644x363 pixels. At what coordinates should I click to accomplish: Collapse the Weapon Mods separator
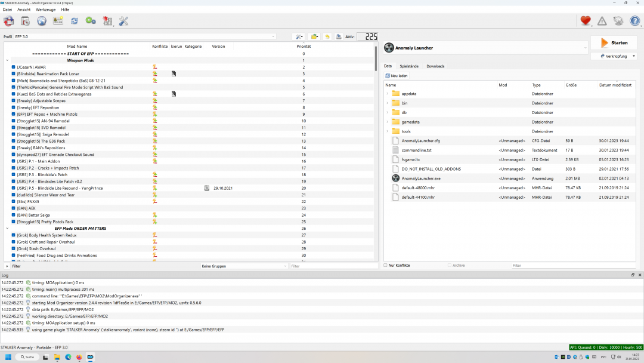(7, 60)
